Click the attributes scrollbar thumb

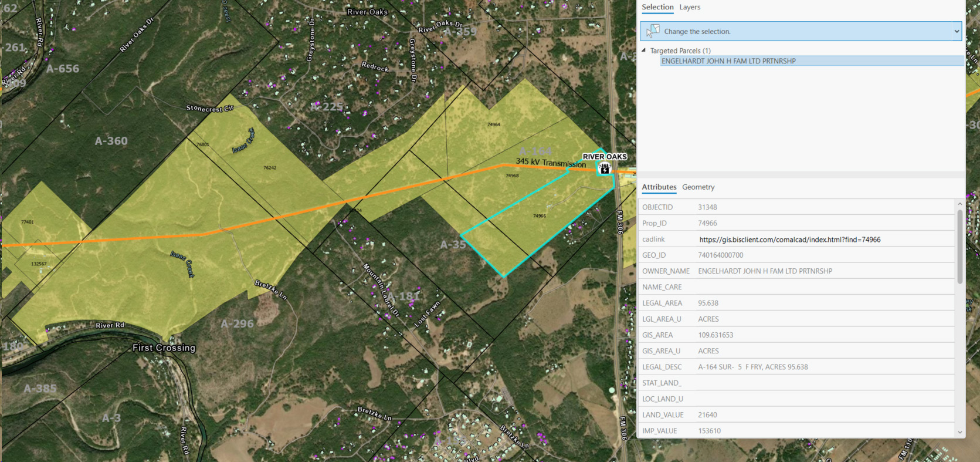[960, 247]
